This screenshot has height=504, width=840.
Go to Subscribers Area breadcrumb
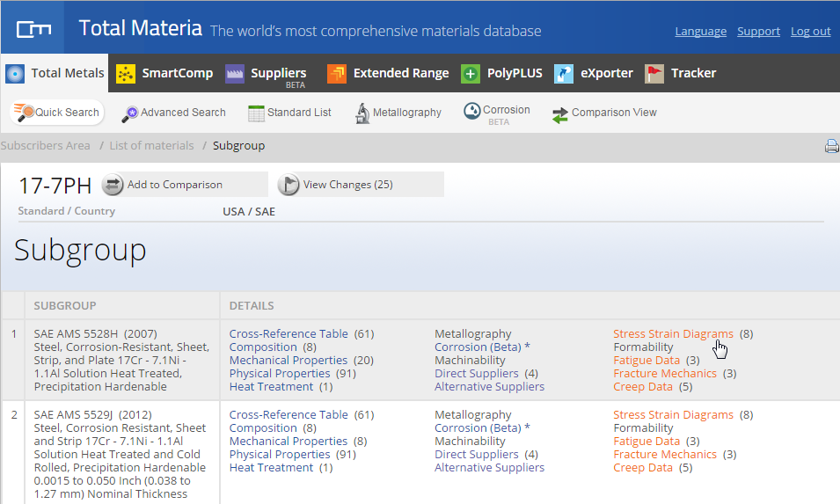click(46, 146)
